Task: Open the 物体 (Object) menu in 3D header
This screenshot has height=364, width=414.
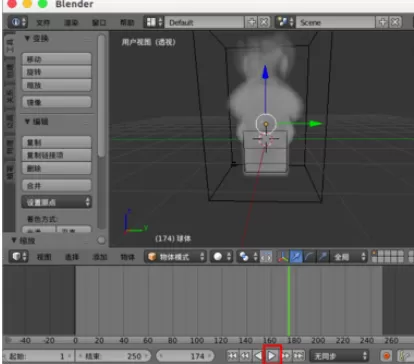Action: (127, 257)
